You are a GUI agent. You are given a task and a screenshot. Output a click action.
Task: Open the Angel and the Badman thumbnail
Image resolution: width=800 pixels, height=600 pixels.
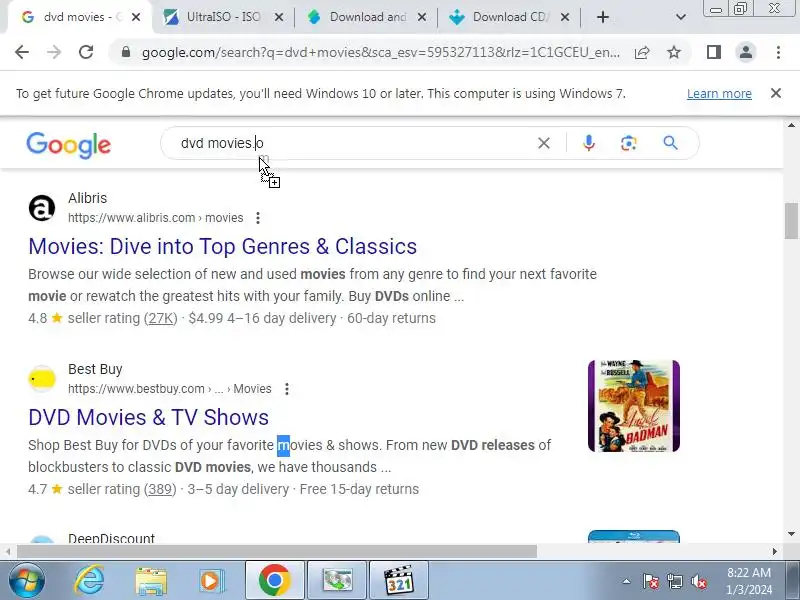pyautogui.click(x=634, y=406)
